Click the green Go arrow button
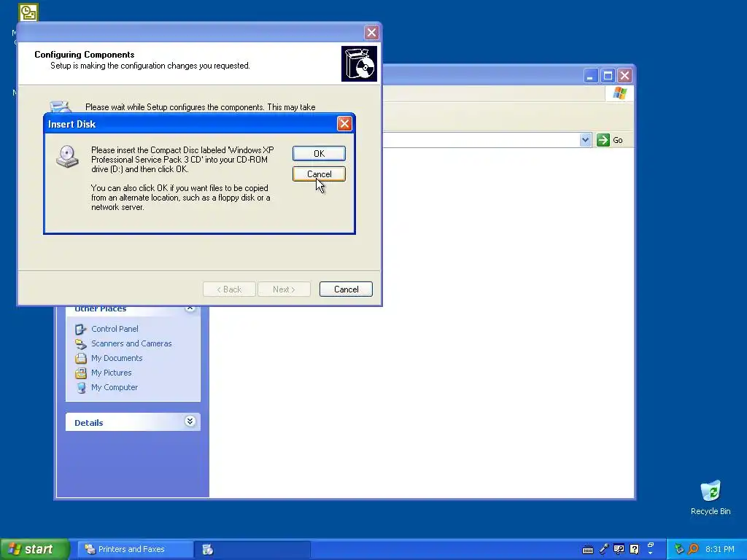 pos(603,140)
